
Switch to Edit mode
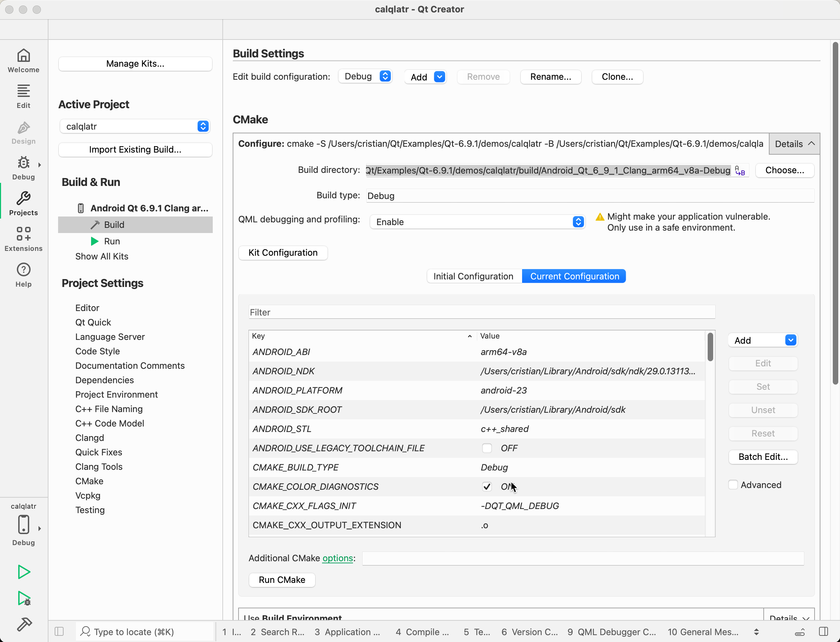tap(23, 96)
